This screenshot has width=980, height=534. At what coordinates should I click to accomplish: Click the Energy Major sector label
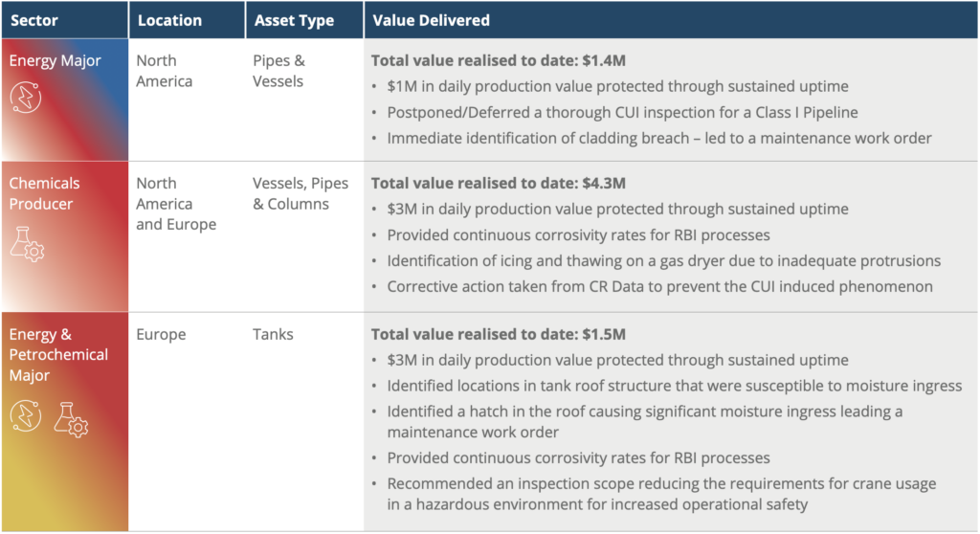55,60
